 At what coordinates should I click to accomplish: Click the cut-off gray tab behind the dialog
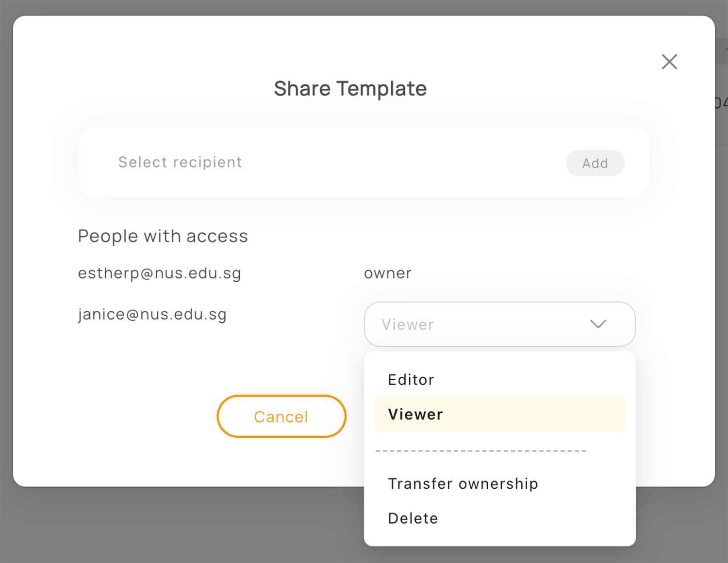[x=722, y=52]
